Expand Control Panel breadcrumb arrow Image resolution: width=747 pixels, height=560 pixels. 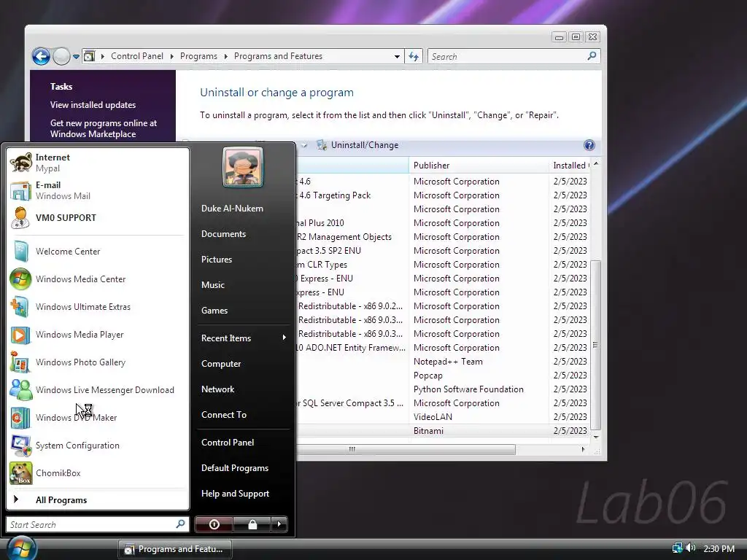tap(172, 56)
